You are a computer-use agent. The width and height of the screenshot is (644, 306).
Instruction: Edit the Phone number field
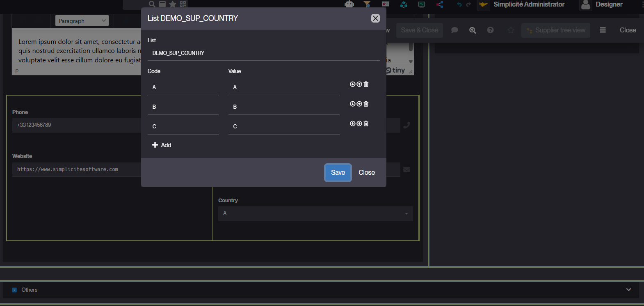pyautogui.click(x=77, y=125)
